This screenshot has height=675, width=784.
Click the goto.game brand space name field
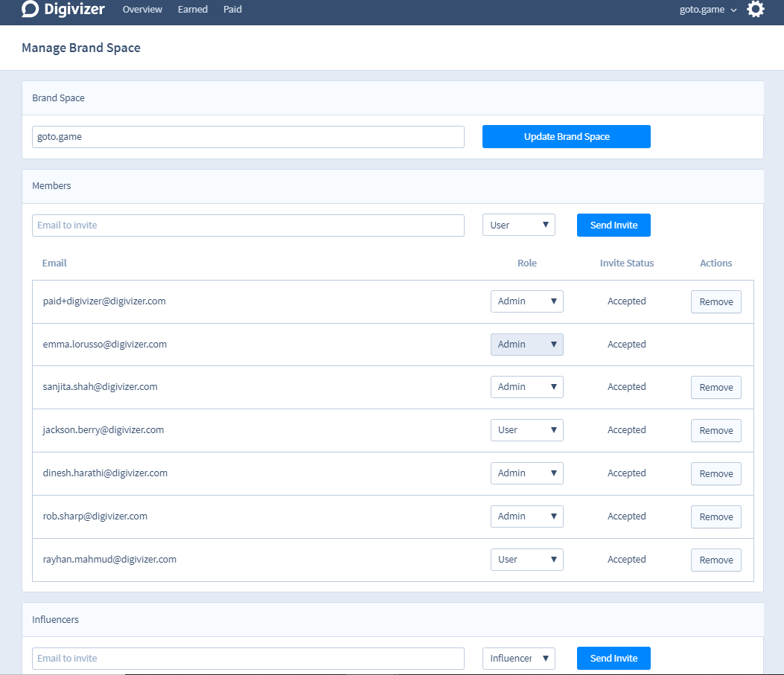248,136
